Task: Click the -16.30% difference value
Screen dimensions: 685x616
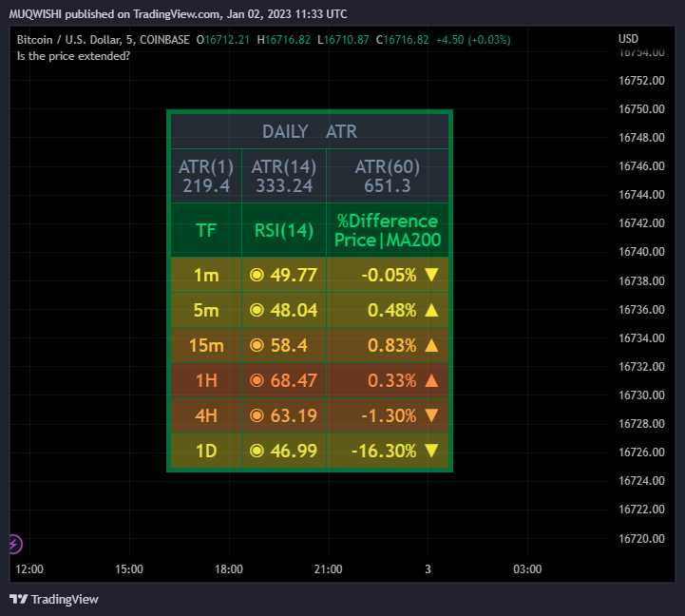Action: 384,451
